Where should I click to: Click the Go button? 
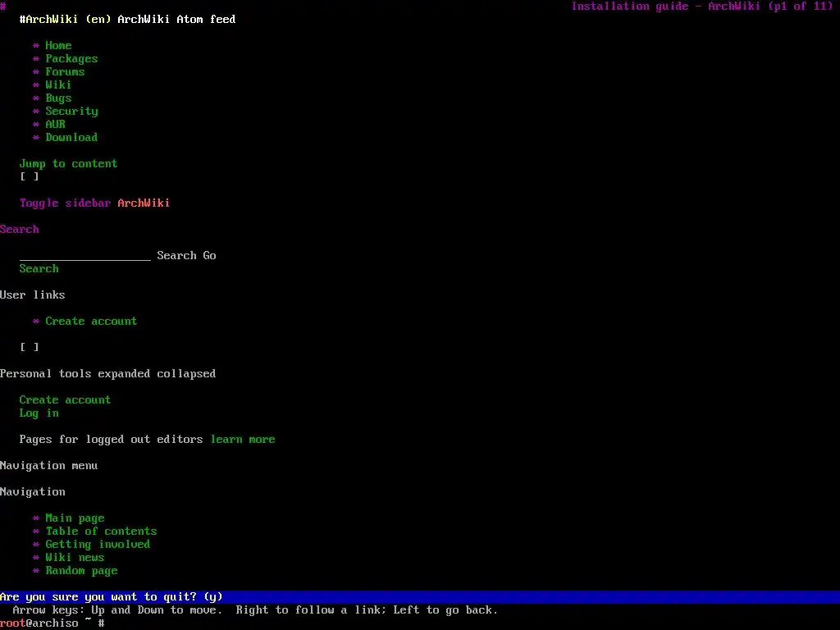[209, 256]
